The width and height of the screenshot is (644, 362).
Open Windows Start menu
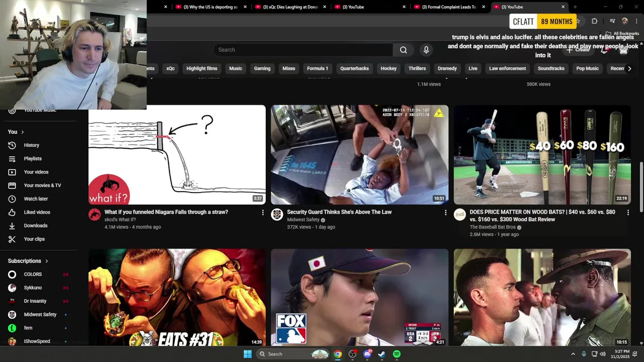(248, 354)
